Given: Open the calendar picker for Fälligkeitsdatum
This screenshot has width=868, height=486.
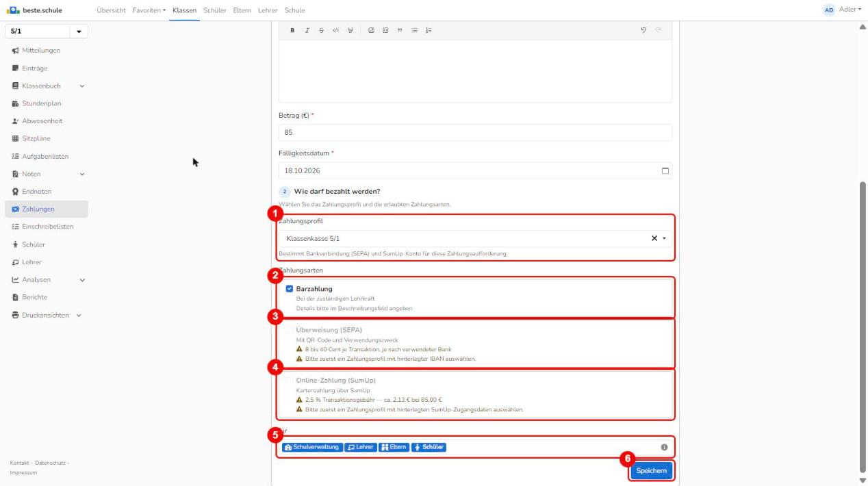Looking at the screenshot, I should [664, 170].
